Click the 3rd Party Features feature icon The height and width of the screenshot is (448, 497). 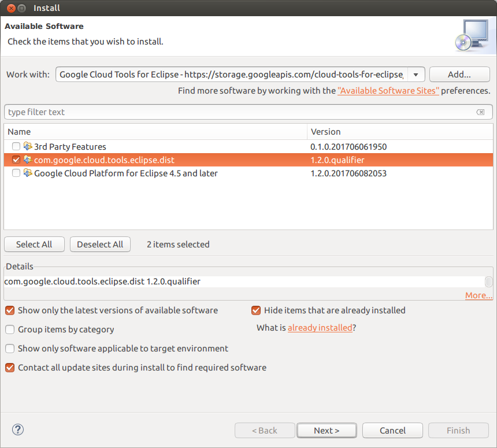(28, 146)
